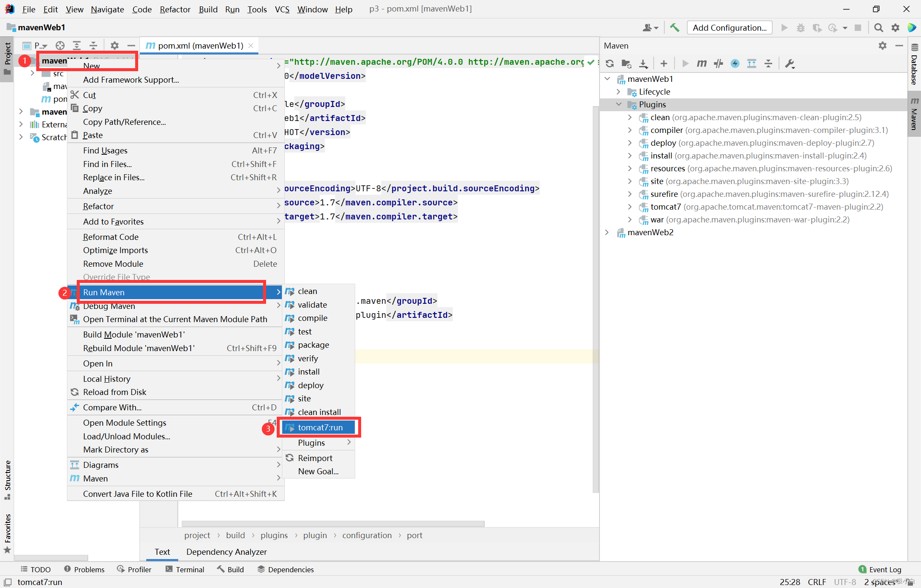Screen dimensions: 921x588
Task: Click Add Configuration... button
Action: 730,28
